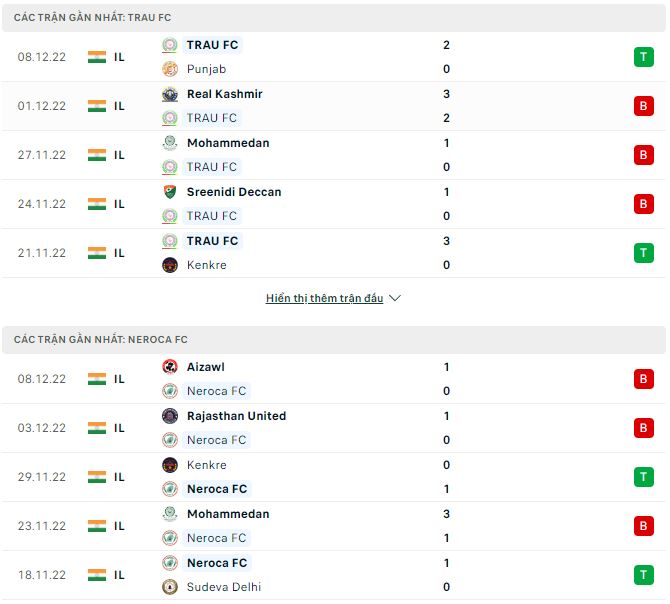Click Kenkre logo in 21.11.22 match
This screenshot has height=604, width=670.
click(170, 265)
